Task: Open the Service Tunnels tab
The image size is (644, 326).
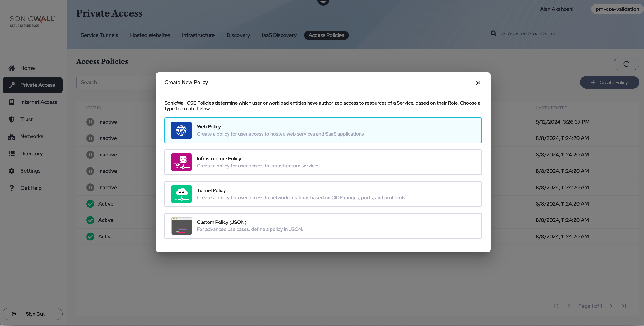Action: tap(99, 35)
